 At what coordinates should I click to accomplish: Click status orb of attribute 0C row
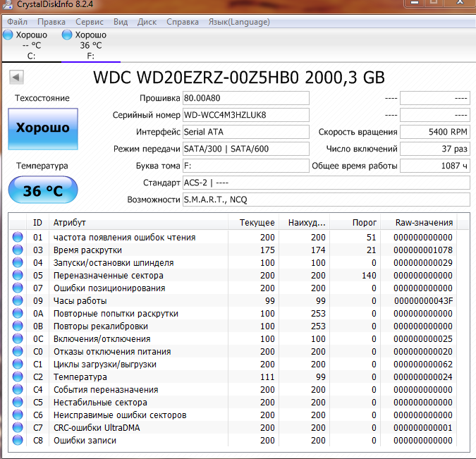[x=18, y=338]
